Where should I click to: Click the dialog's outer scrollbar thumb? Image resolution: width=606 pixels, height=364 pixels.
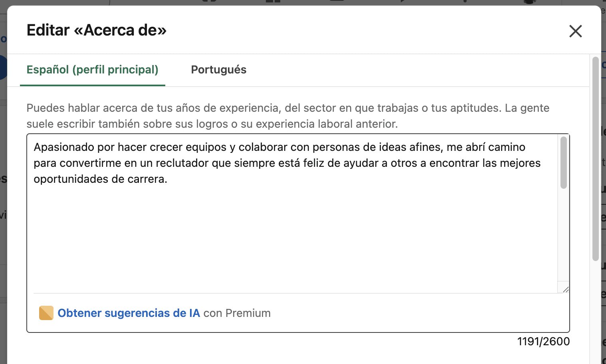(595, 159)
